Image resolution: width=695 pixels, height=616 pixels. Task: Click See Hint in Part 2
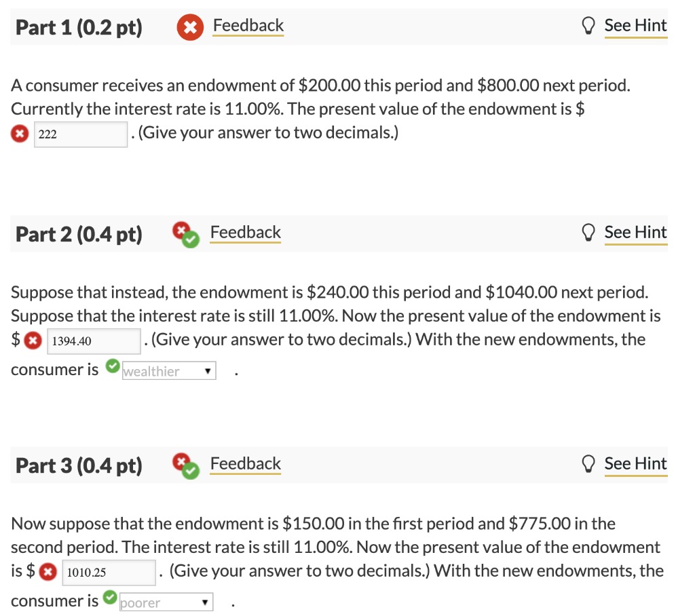coord(635,231)
